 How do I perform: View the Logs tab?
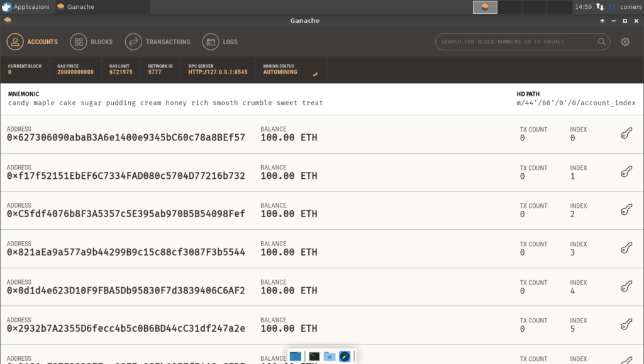click(x=219, y=42)
